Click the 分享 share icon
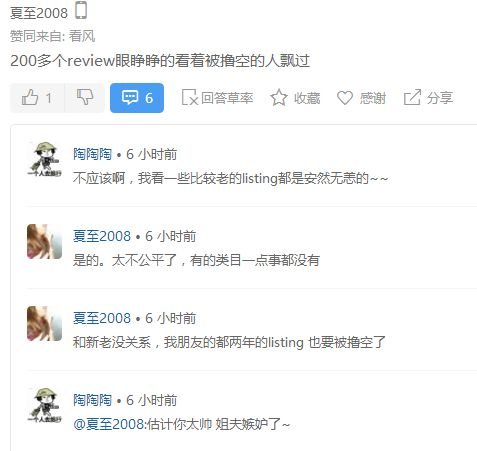 coord(412,97)
